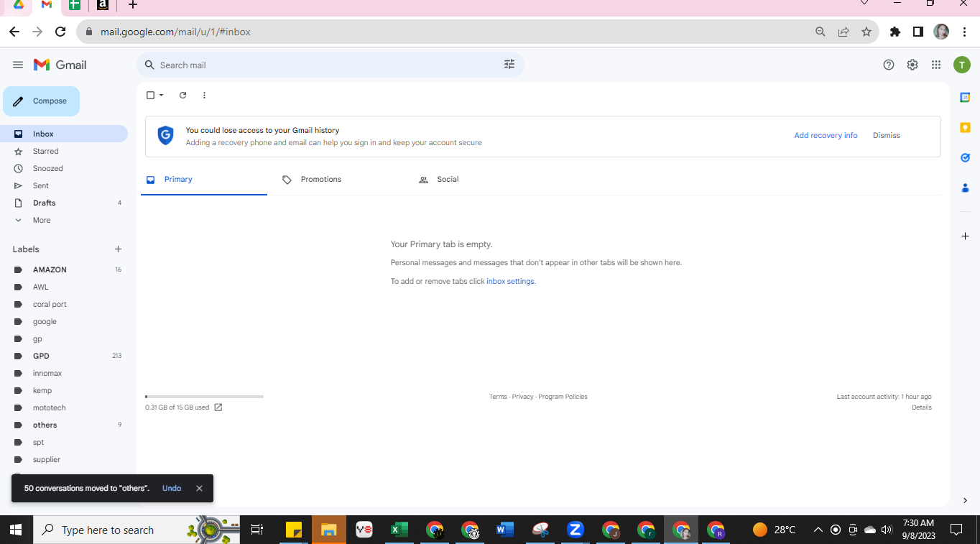Open the innomax label
The width and height of the screenshot is (980, 544).
pos(64,373)
